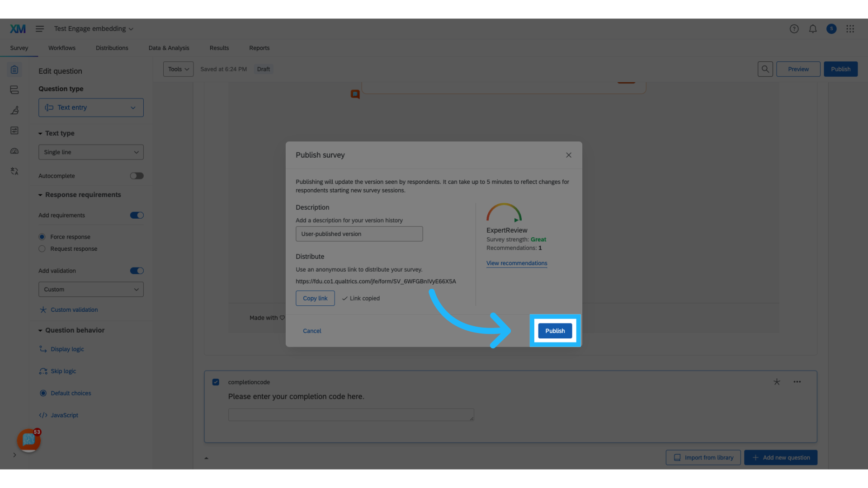Switch to the Reports tab
868x488 pixels.
pyautogui.click(x=259, y=48)
